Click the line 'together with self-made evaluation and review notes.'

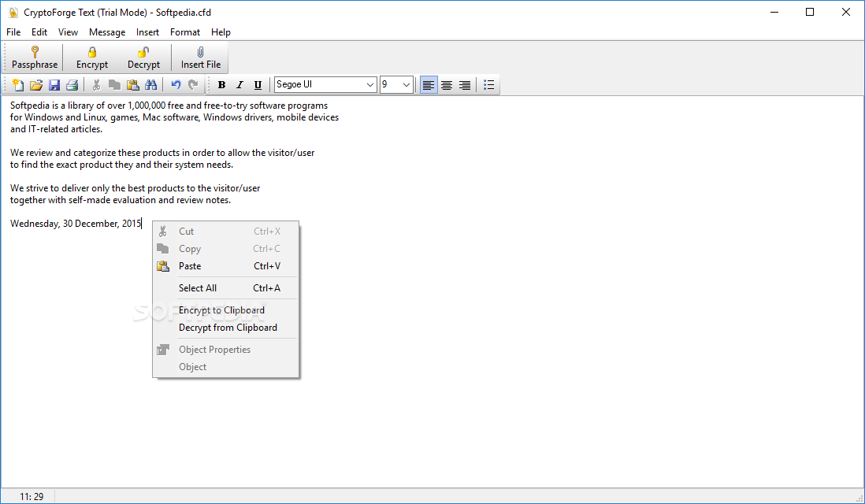[121, 200]
